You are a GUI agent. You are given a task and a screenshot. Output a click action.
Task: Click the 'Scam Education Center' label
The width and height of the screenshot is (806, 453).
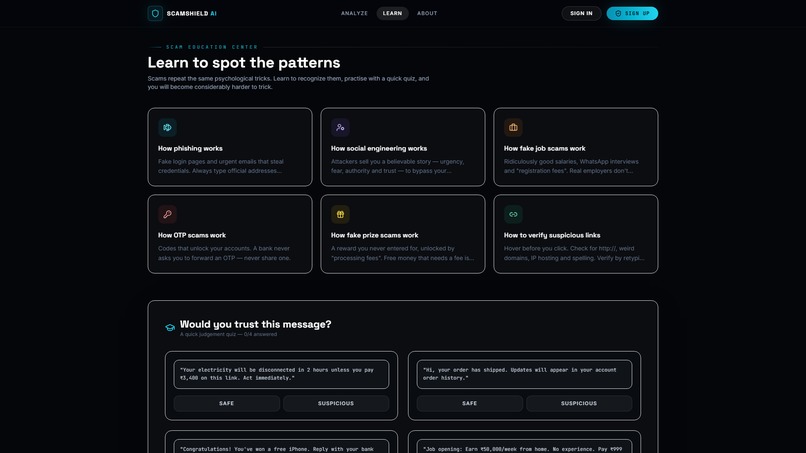212,47
